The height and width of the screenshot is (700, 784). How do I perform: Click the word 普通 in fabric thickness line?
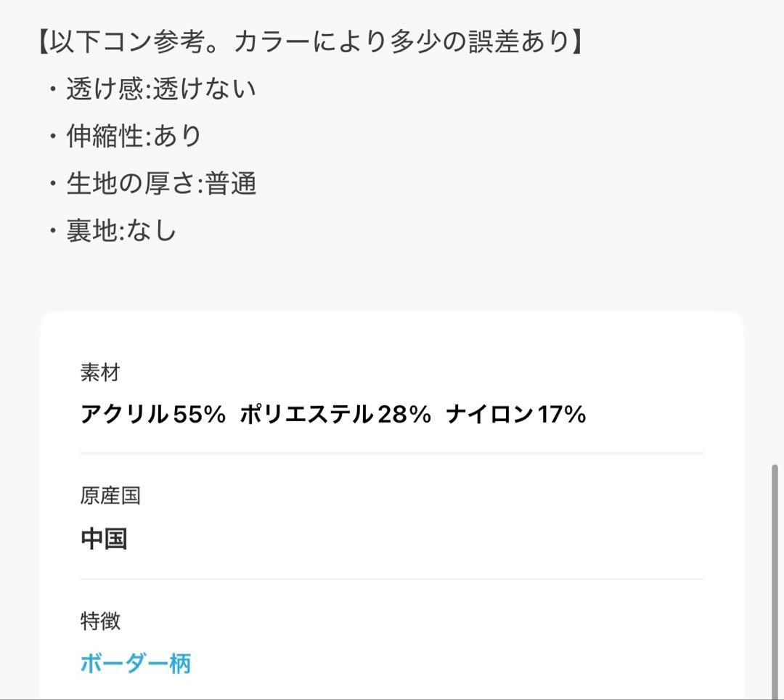pos(231,183)
